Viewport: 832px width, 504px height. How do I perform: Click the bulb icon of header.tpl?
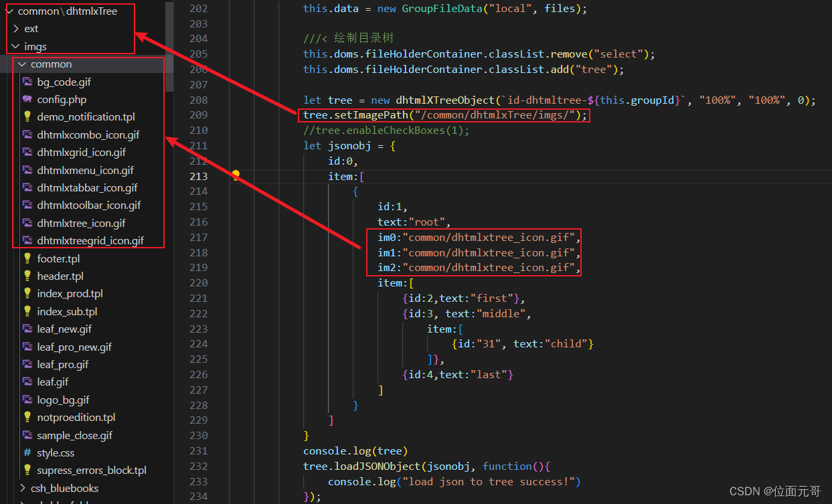[x=27, y=276]
